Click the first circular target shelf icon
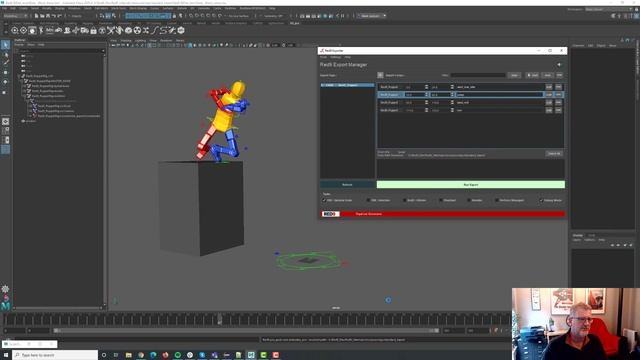The height and width of the screenshot is (360, 640). coord(15,31)
